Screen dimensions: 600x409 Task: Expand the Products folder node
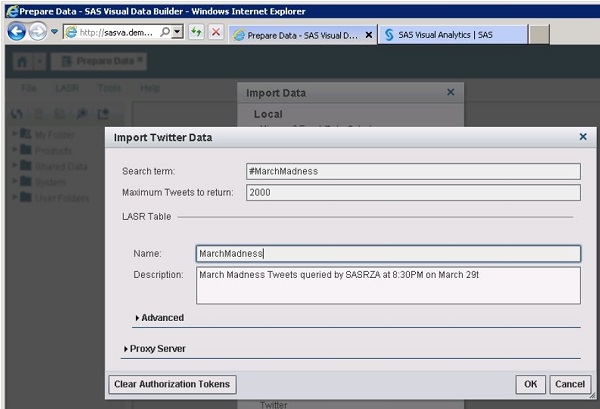point(15,149)
